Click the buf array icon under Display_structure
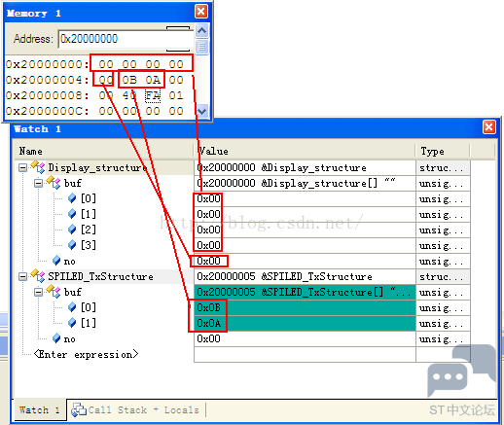 (x=54, y=182)
